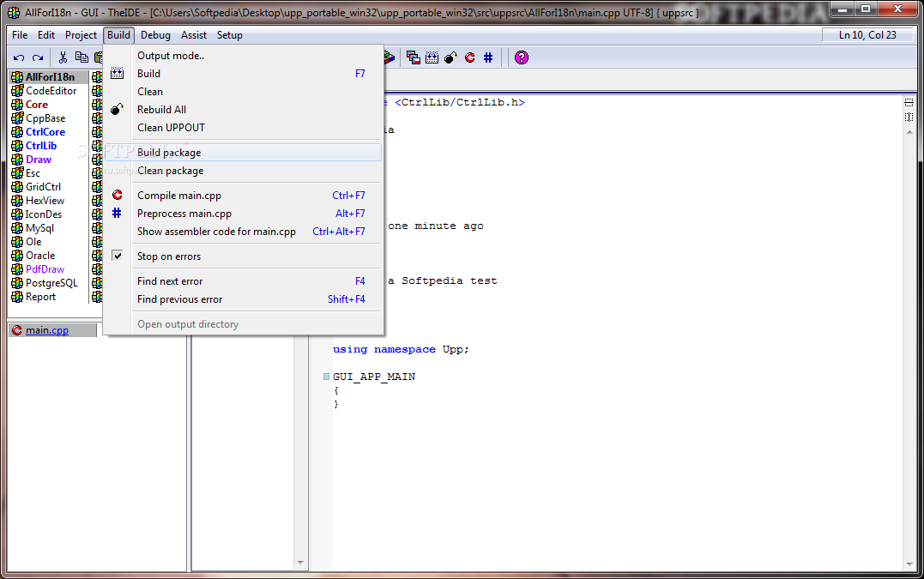This screenshot has height=579, width=924.
Task: Select the GridCtrl package
Action: [49, 187]
